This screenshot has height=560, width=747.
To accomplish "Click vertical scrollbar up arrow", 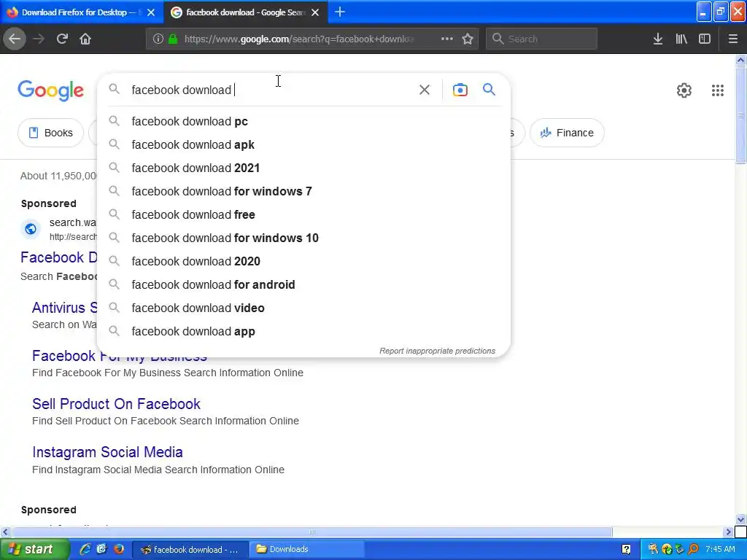I will 740,60.
